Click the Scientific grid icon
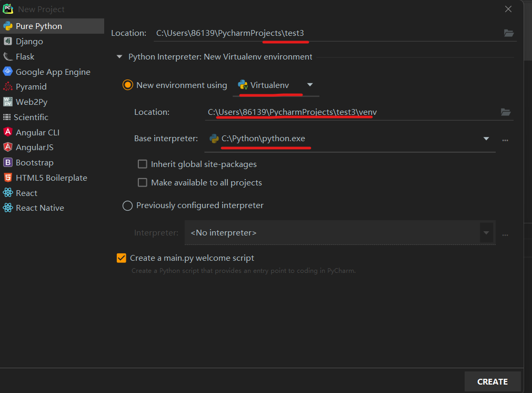532x393 pixels. pyautogui.click(x=7, y=117)
